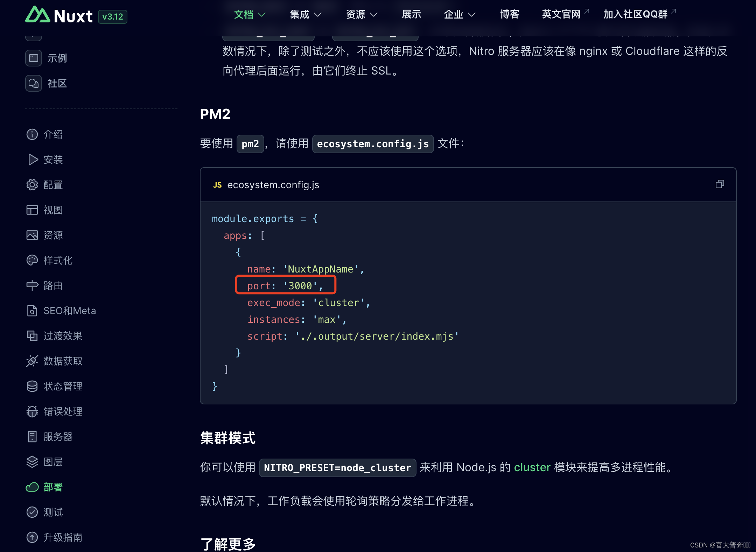
Task: Open 介绍 in the sidebar
Action: click(x=53, y=134)
